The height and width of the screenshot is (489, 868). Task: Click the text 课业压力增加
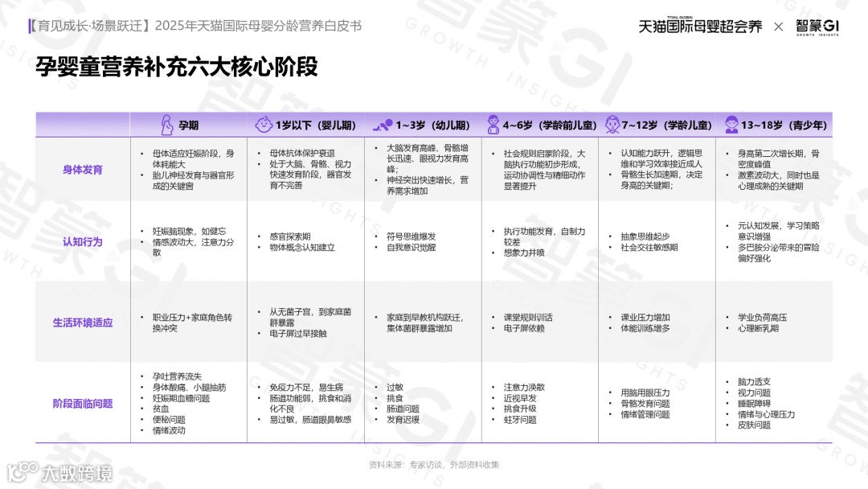pos(645,318)
